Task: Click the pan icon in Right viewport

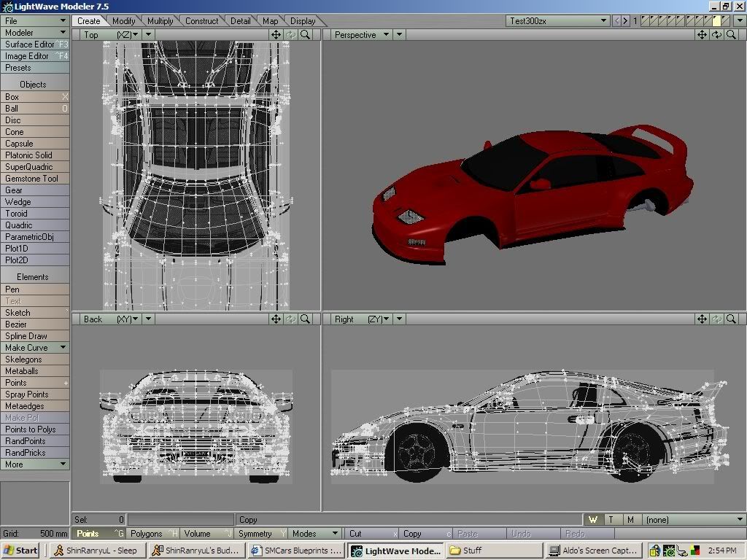Action: click(702, 319)
